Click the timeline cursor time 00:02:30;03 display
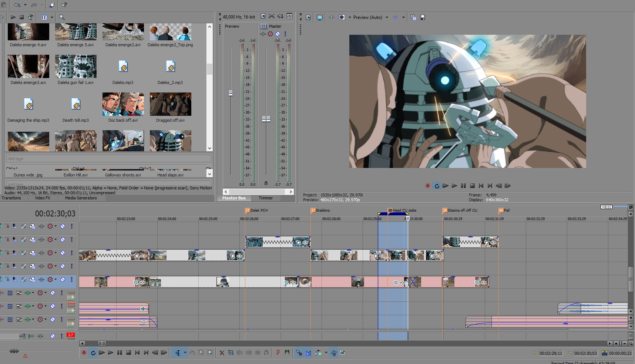The height and width of the screenshot is (364, 635). (55, 213)
